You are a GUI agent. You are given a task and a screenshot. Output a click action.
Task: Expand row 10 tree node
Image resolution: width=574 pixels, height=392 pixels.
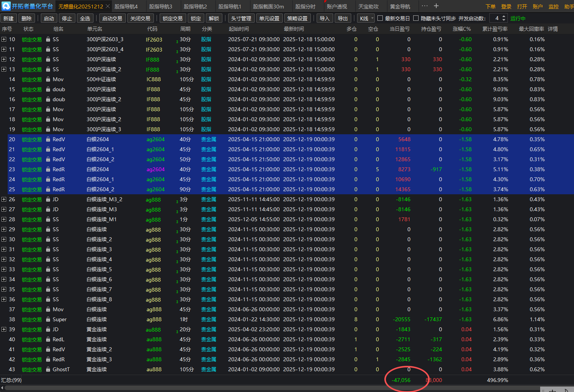4,39
